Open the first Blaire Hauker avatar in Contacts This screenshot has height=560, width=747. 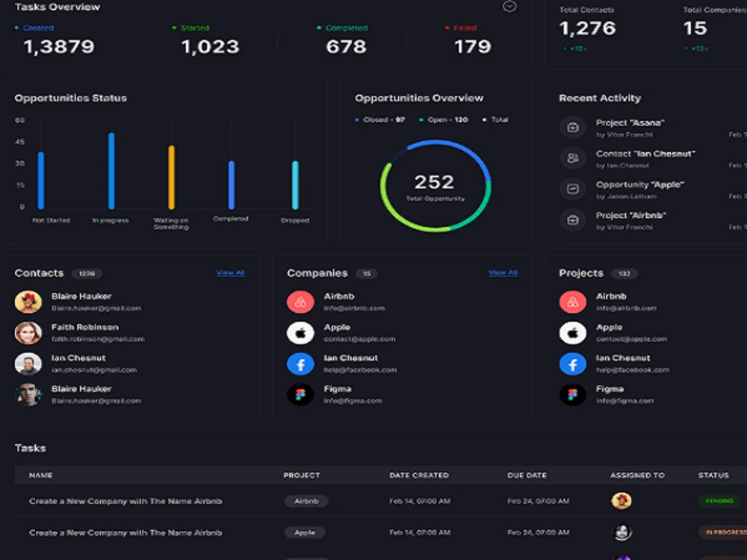28,302
